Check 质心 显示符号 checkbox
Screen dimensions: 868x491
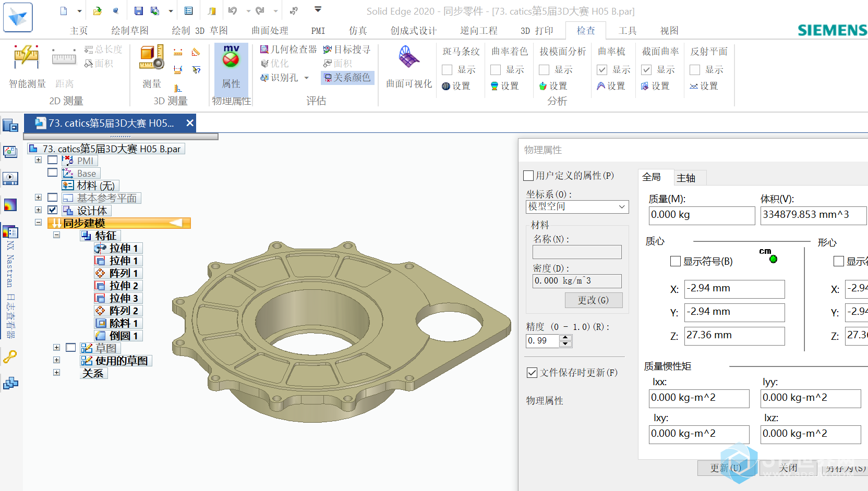pos(676,261)
